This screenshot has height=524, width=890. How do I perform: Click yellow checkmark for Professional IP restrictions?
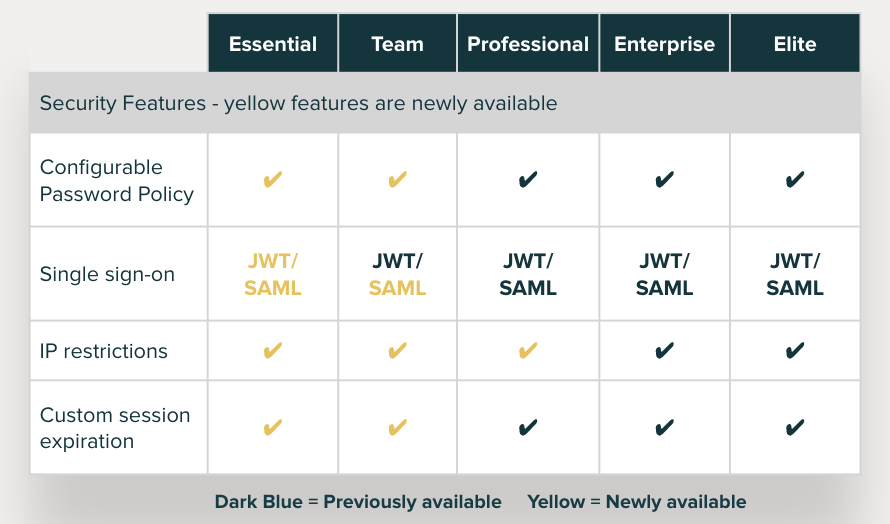click(x=528, y=351)
